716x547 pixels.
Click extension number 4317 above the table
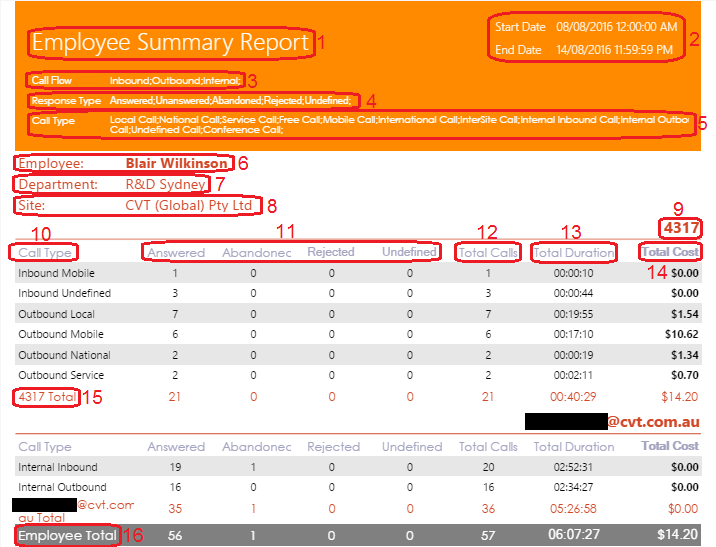tap(681, 228)
